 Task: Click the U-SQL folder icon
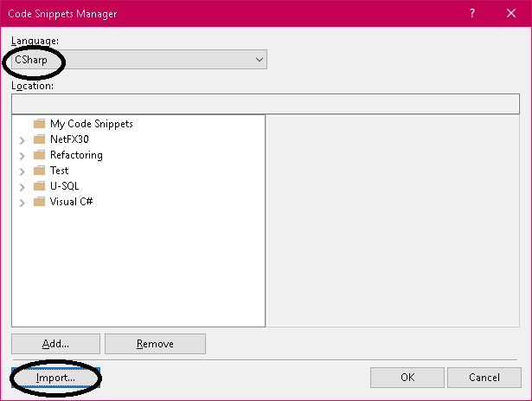click(39, 186)
